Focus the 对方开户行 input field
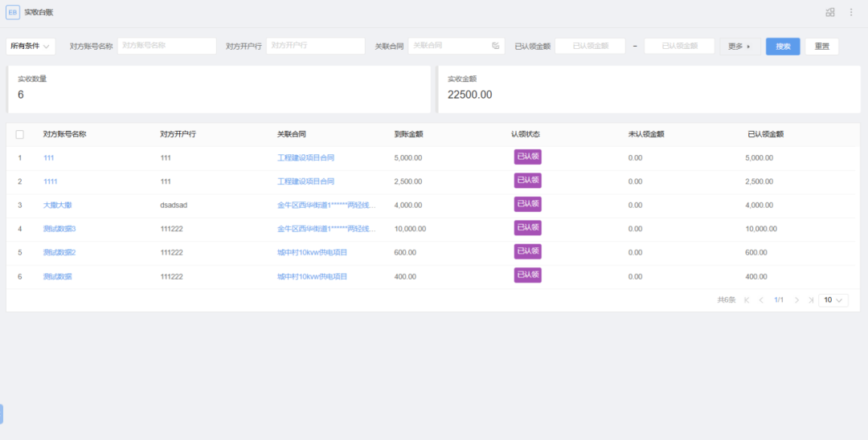The width and height of the screenshot is (868, 440). coord(316,46)
